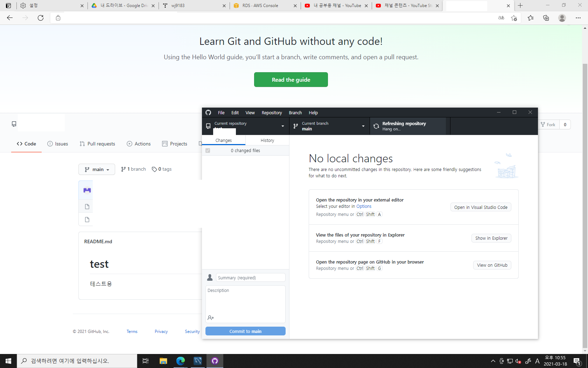Open File Explorer from the taskbar
This screenshot has width=588, height=368.
point(163,361)
